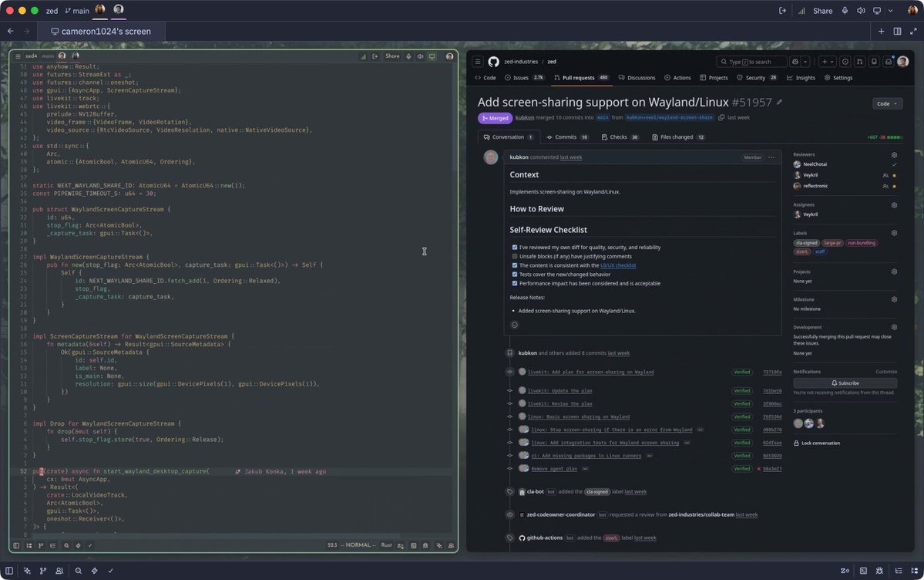Open the new tab plus menu

(x=881, y=32)
